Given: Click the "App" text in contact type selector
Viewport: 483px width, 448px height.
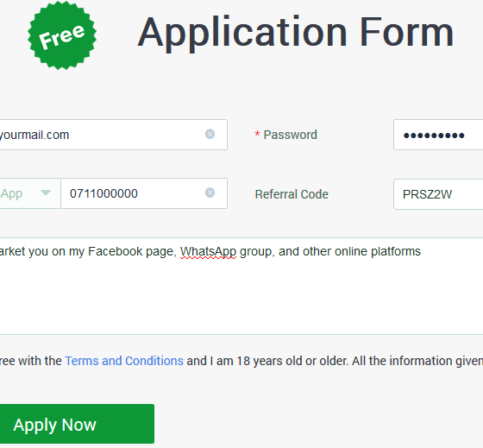Looking at the screenshot, I should tap(12, 193).
